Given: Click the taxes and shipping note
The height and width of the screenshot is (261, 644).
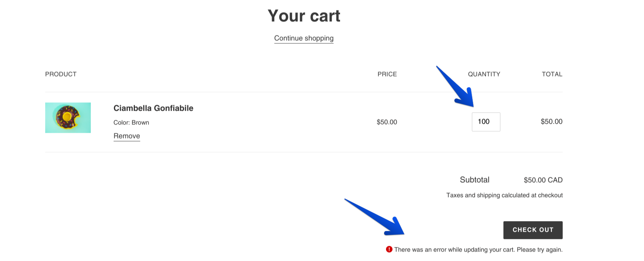Looking at the screenshot, I should pyautogui.click(x=504, y=195).
